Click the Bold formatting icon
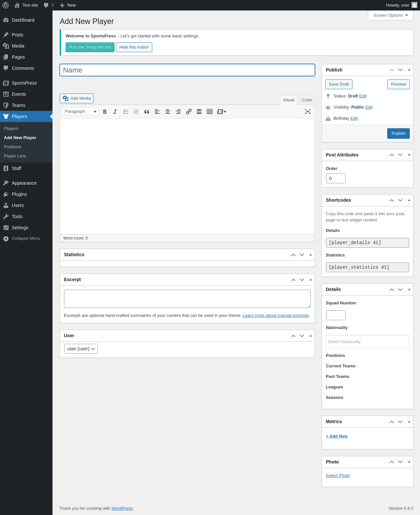420x515 pixels. tap(105, 112)
